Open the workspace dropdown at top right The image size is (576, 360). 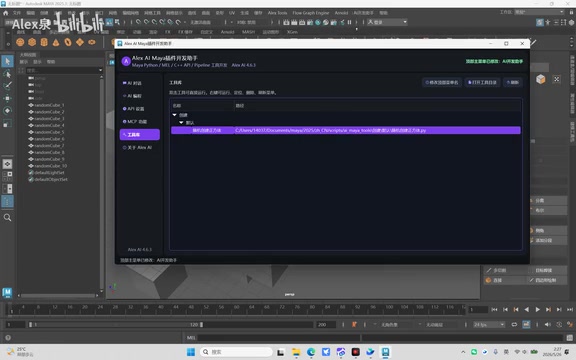[538, 12]
